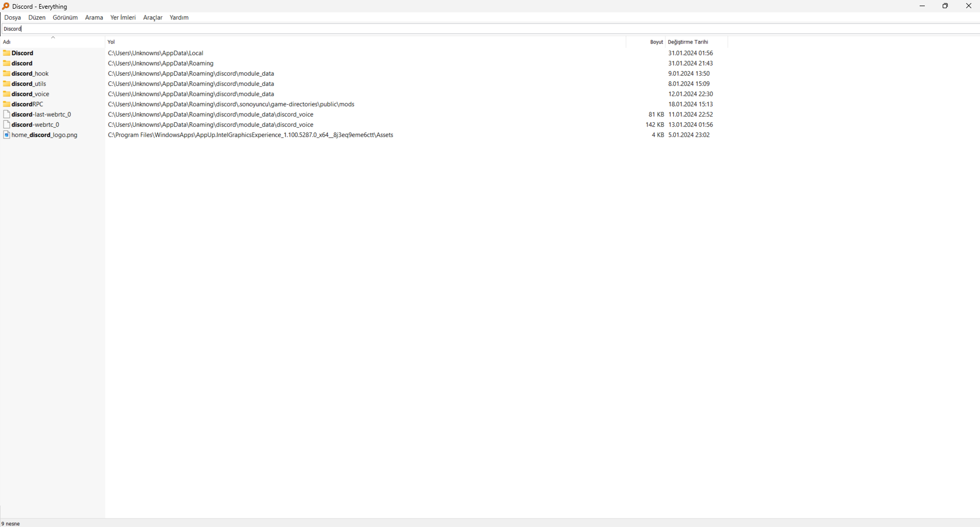Restore down the Everything window
Image resolution: width=980 pixels, height=527 pixels.
pyautogui.click(x=945, y=6)
